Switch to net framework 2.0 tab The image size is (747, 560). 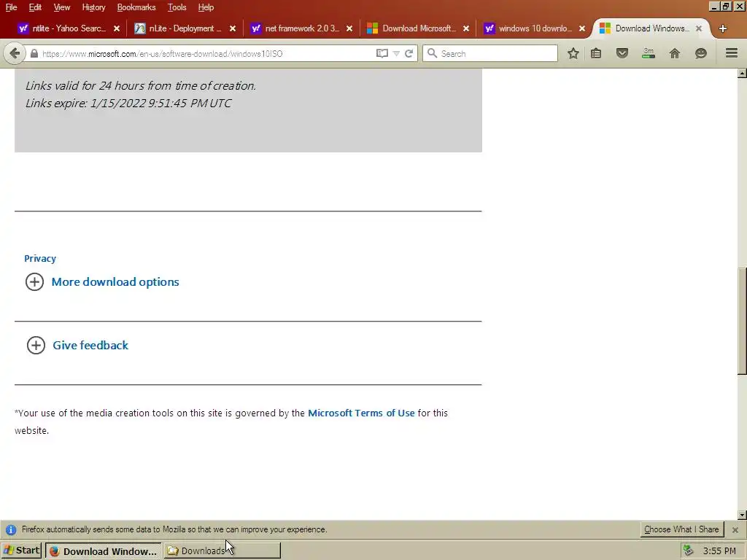pos(301,28)
